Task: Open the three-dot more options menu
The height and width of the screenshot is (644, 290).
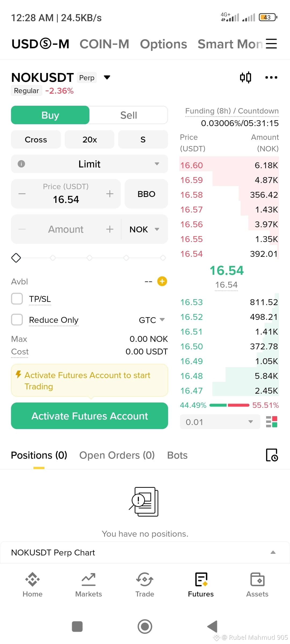Action: pyautogui.click(x=271, y=78)
